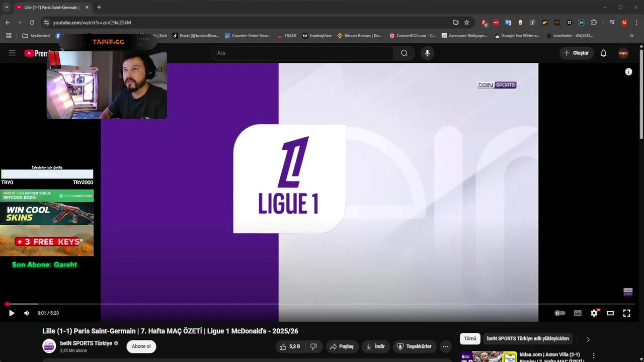Click the browser address bar URL
The width and height of the screenshot is (644, 362).
click(x=92, y=23)
